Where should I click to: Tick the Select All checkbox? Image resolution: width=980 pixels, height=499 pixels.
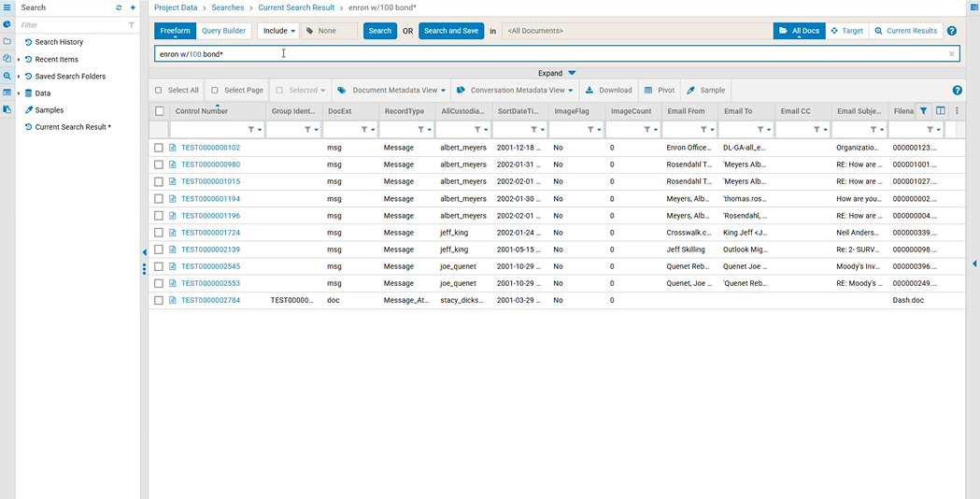[158, 90]
